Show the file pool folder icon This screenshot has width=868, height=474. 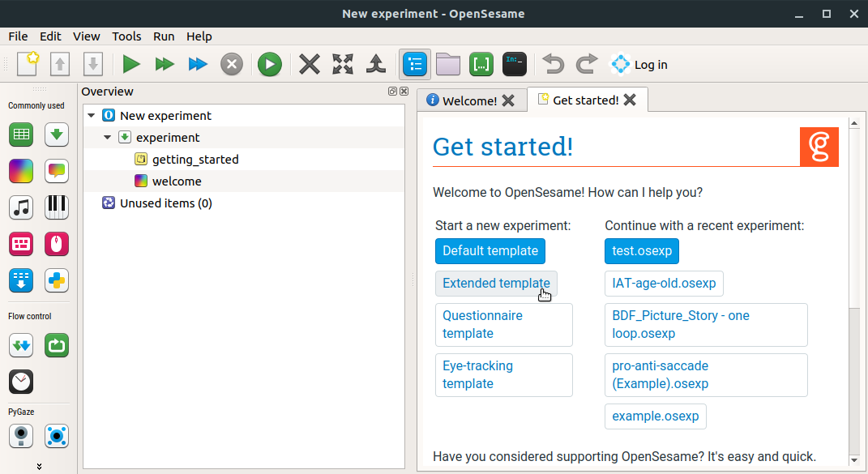(x=448, y=64)
